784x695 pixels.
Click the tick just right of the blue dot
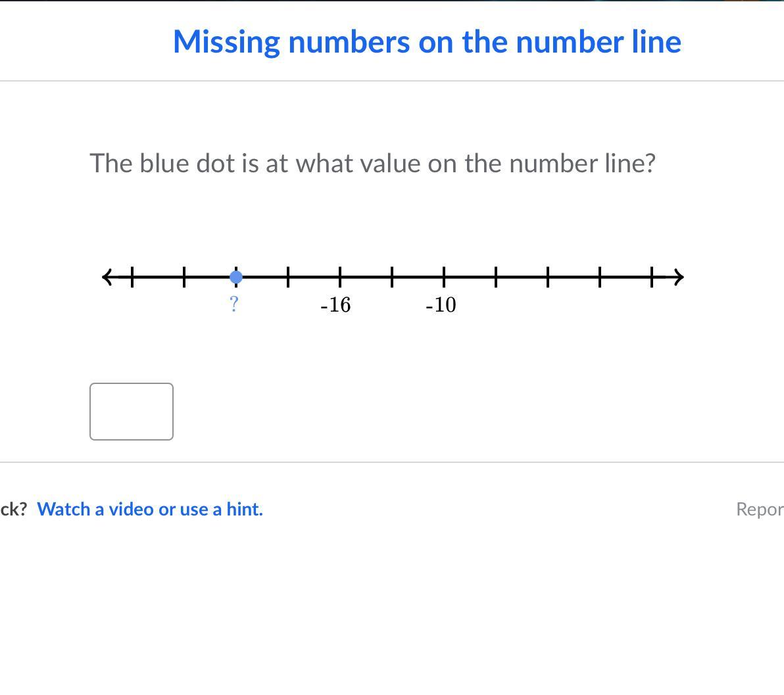288,277
